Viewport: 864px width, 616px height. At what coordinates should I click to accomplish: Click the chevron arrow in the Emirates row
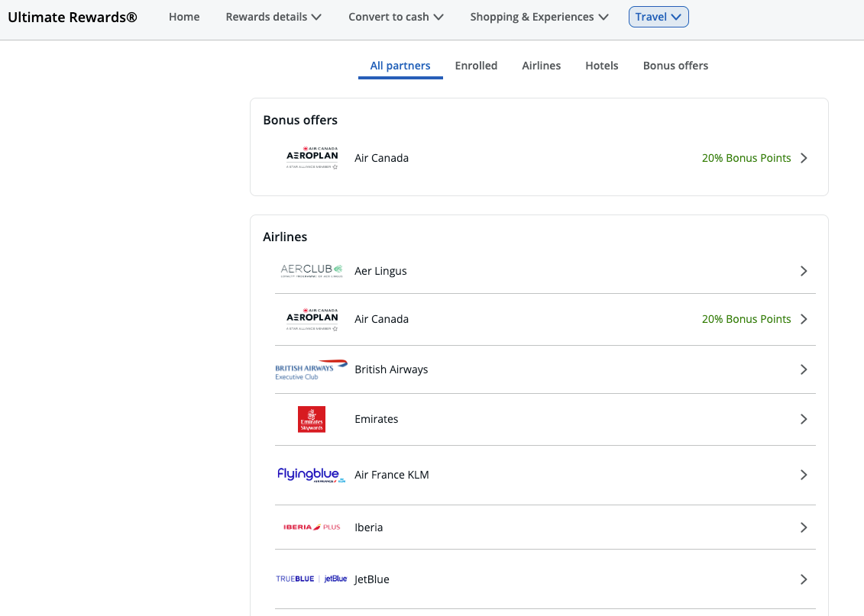coord(804,420)
